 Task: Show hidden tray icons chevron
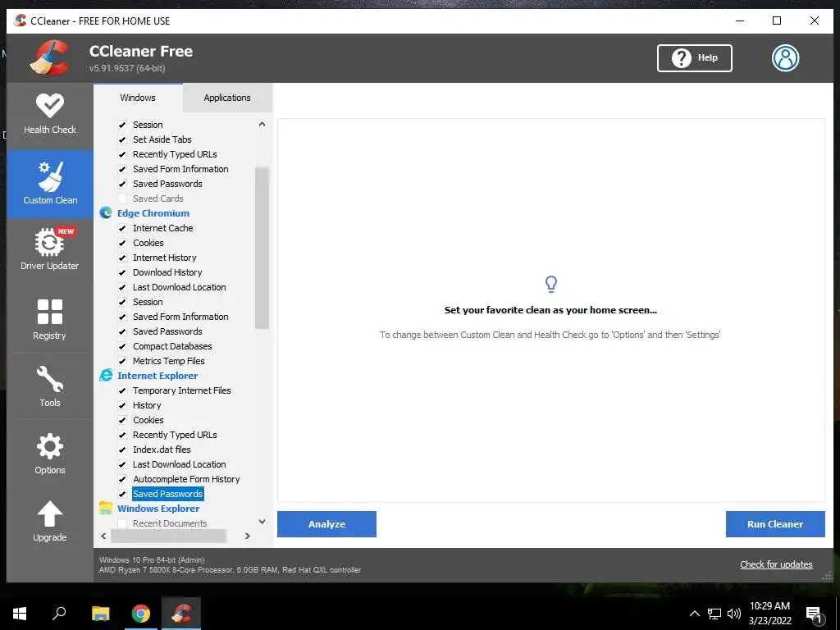click(x=694, y=614)
